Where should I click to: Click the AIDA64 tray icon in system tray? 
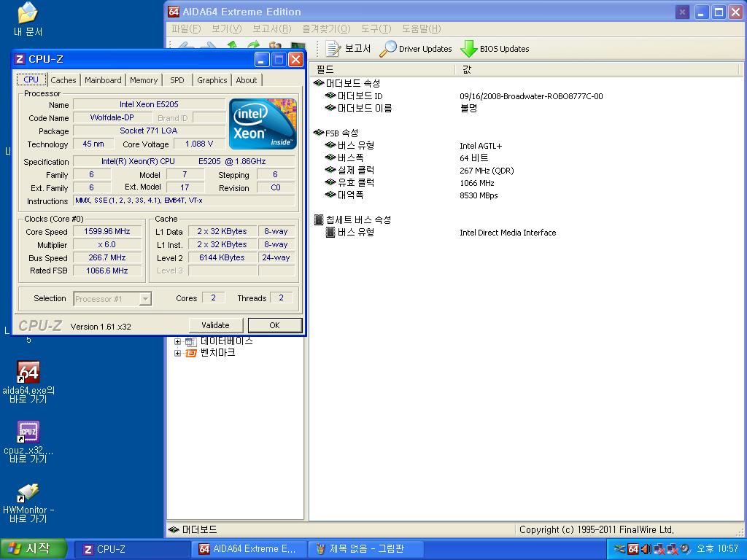(633, 549)
